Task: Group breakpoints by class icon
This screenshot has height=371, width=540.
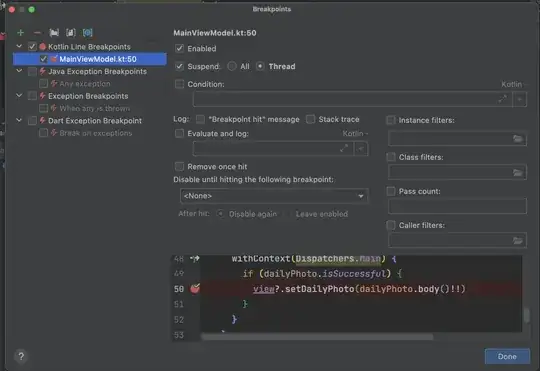Action: [x=87, y=33]
